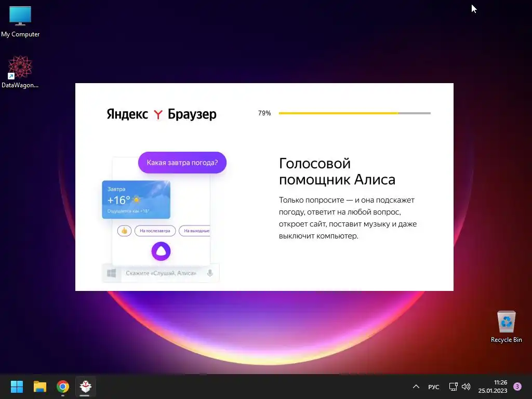Click the 'Скажите «Слушай, Алиса»' field
The height and width of the screenshot is (399, 532).
[x=161, y=273]
